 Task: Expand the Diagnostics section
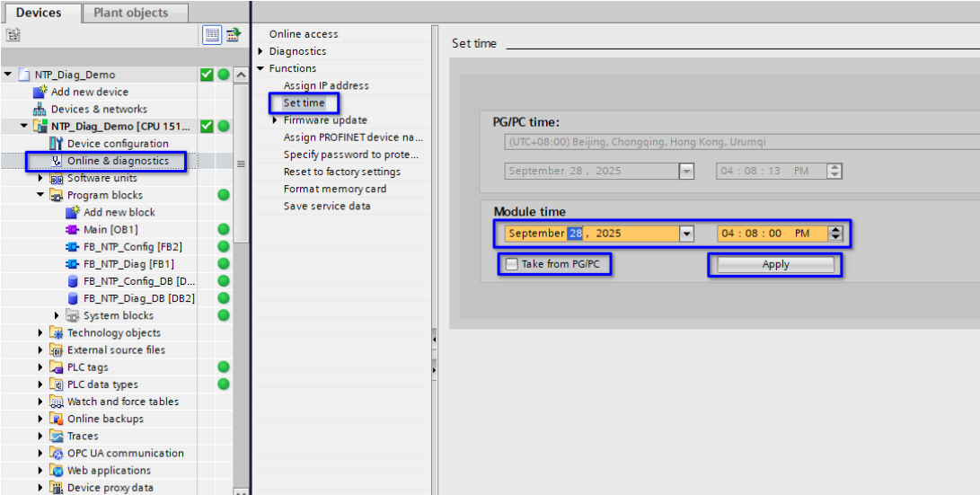[260, 51]
